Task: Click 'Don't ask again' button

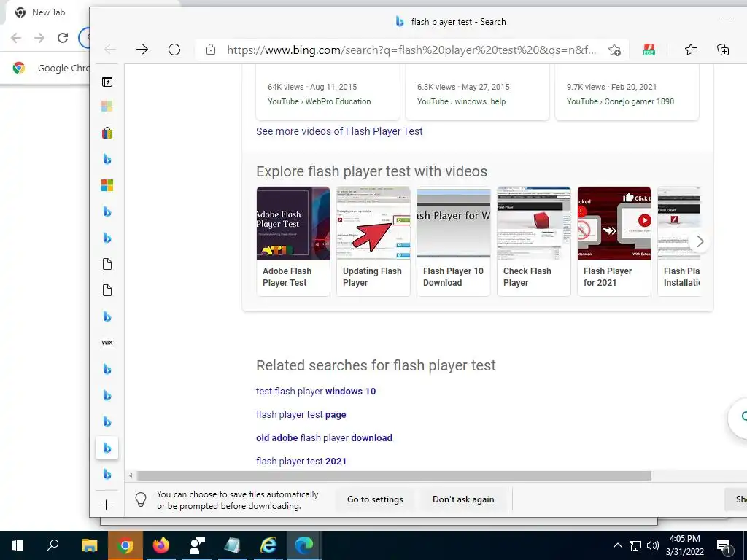Action: (463, 499)
